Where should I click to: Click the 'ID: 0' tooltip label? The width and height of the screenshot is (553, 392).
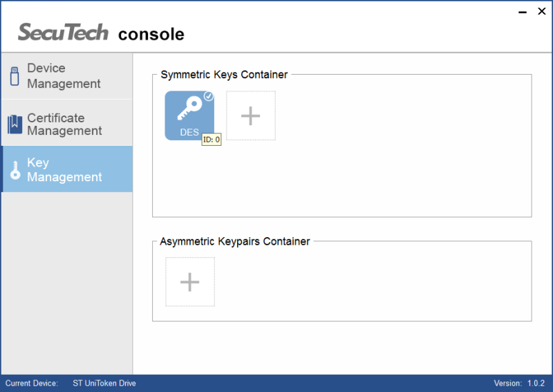point(212,140)
